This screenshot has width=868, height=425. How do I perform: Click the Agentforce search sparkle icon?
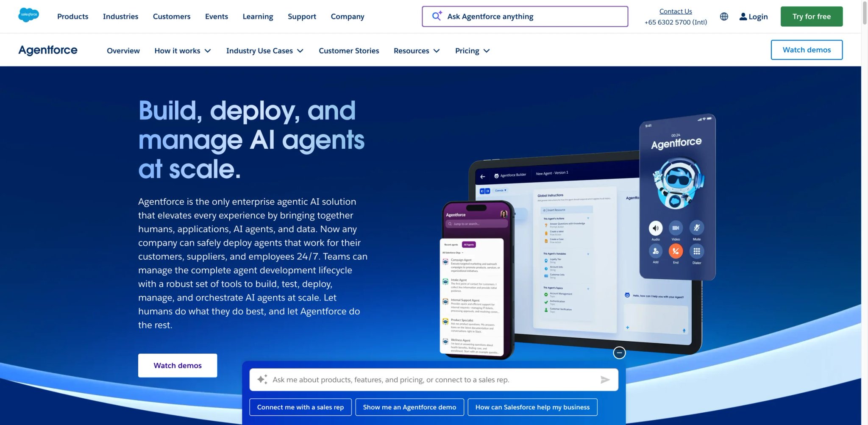click(437, 16)
